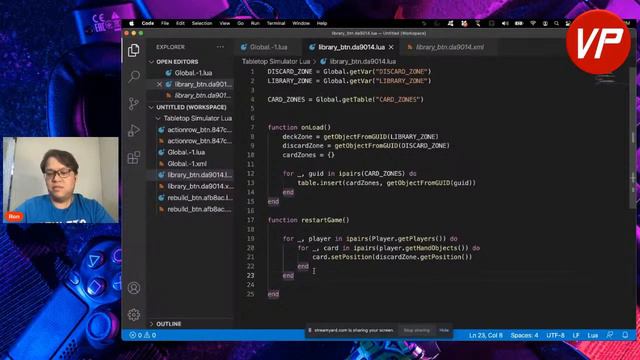This screenshot has height=360, width=640.
Task: Click "DISCARD_ZONE" on line 1
Action: pyautogui.click(x=289, y=71)
